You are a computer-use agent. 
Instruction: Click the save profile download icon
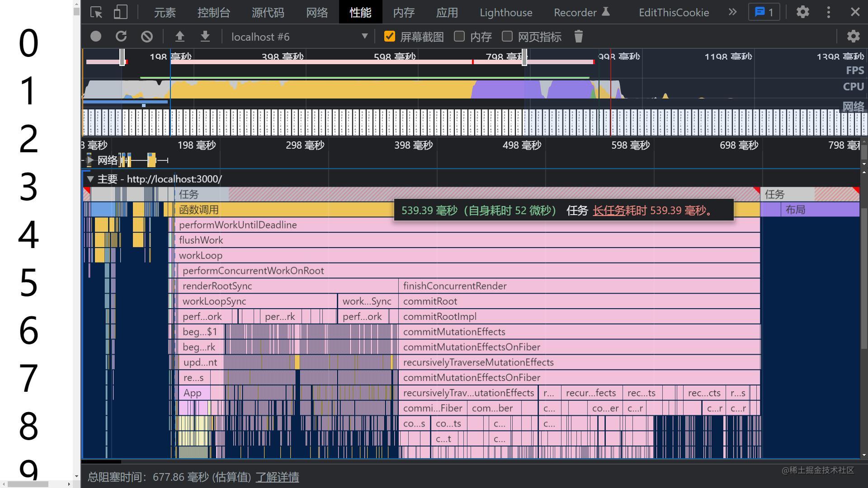pos(205,37)
